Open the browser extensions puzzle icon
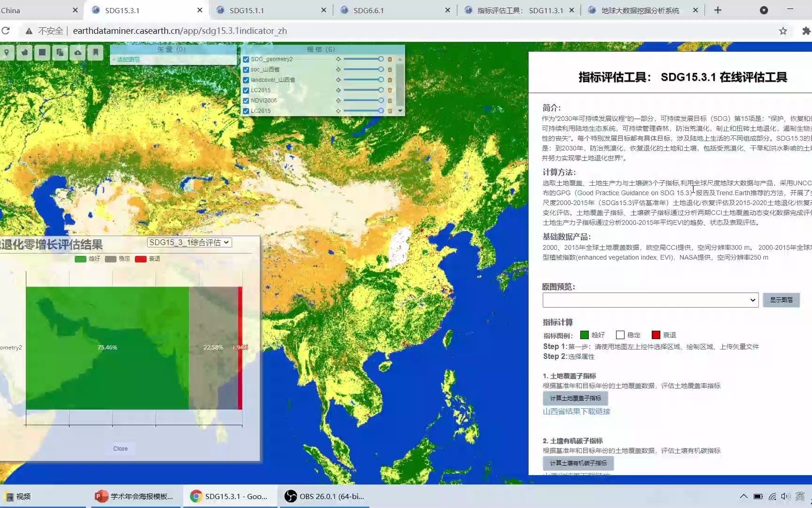 (x=806, y=31)
